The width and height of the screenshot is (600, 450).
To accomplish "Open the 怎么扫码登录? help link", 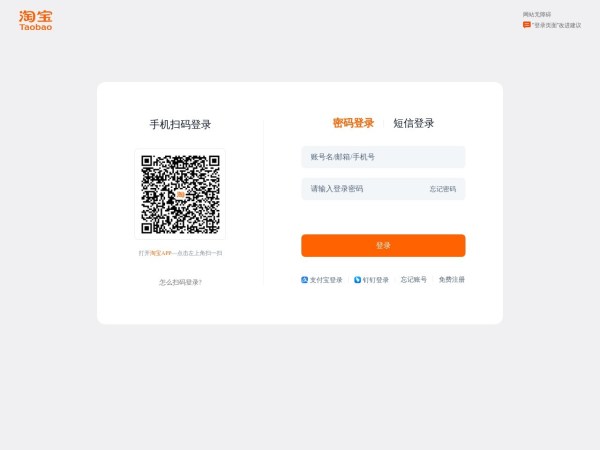I will [x=180, y=282].
